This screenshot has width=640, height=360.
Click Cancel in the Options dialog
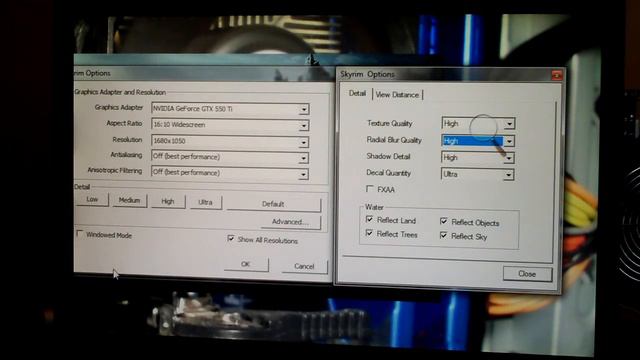coord(304,267)
